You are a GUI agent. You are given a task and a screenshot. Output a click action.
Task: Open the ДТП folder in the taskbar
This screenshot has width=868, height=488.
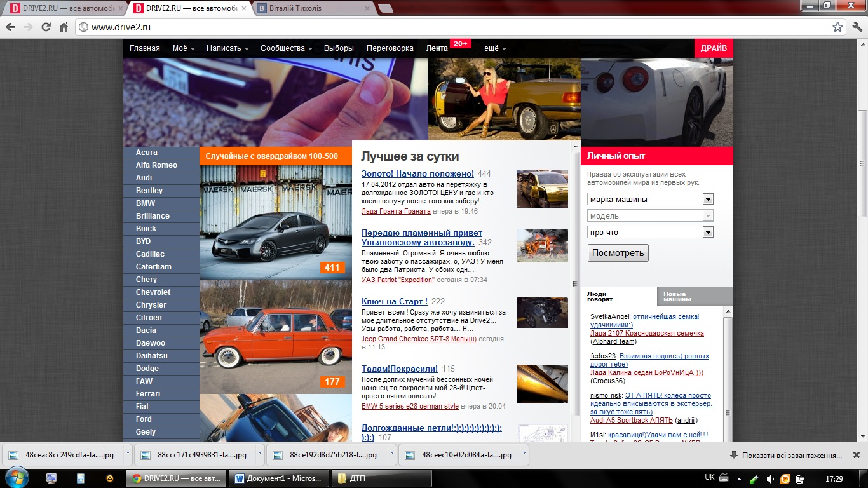click(x=382, y=478)
